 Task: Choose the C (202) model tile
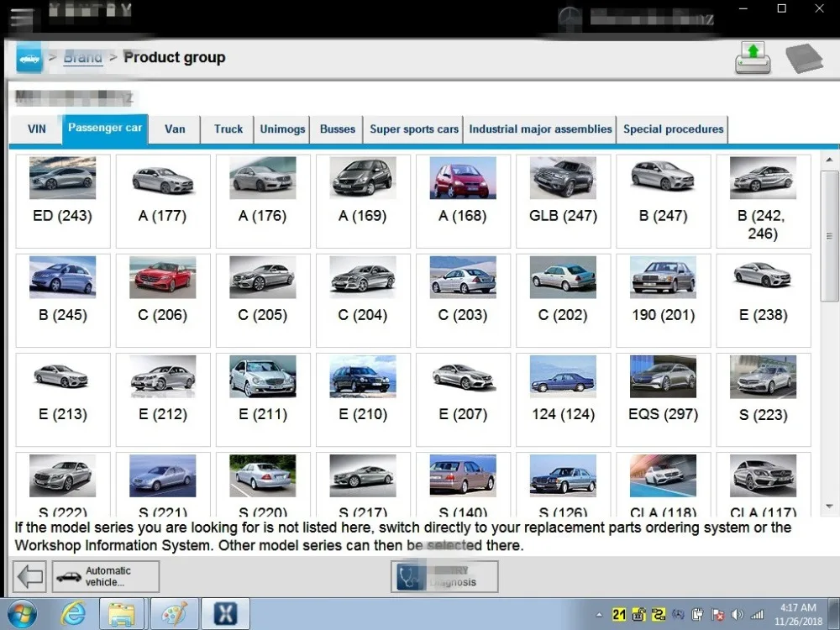coord(563,300)
